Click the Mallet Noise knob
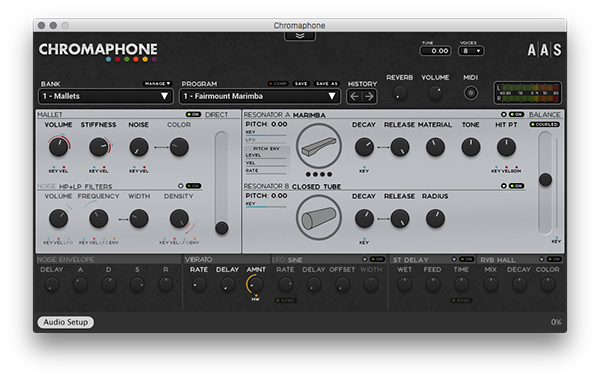 click(139, 147)
